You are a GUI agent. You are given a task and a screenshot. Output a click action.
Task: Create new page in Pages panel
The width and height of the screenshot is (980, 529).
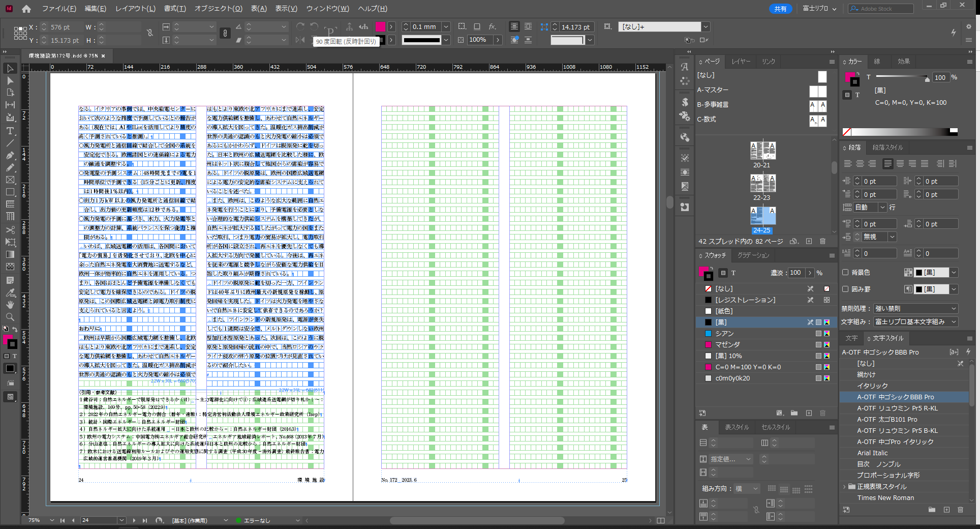[x=809, y=241]
